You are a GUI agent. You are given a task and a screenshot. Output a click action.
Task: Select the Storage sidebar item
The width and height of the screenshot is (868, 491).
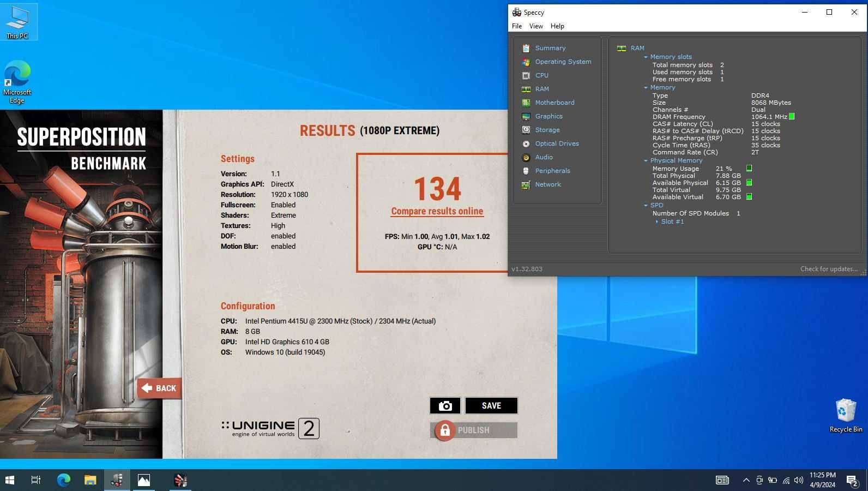[547, 130]
